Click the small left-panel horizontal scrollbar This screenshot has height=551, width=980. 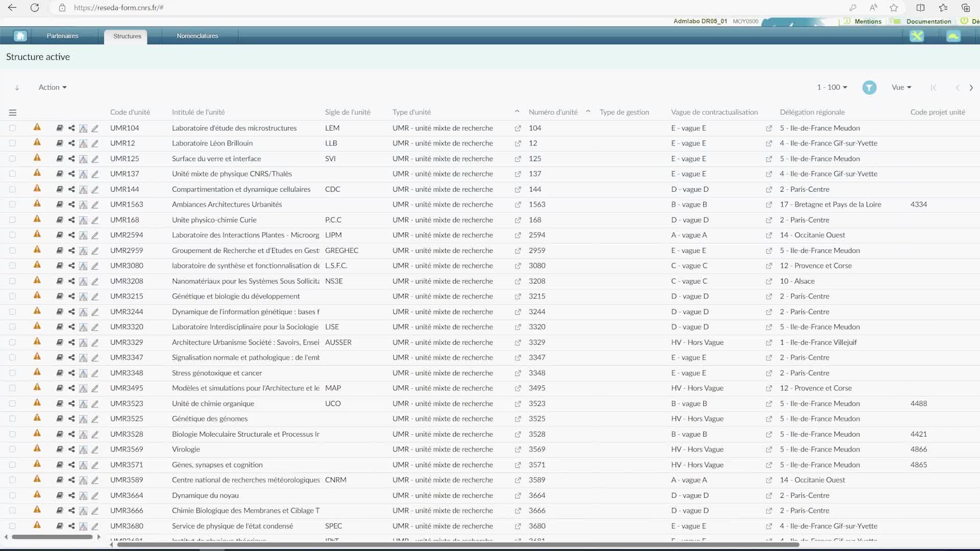(52, 537)
